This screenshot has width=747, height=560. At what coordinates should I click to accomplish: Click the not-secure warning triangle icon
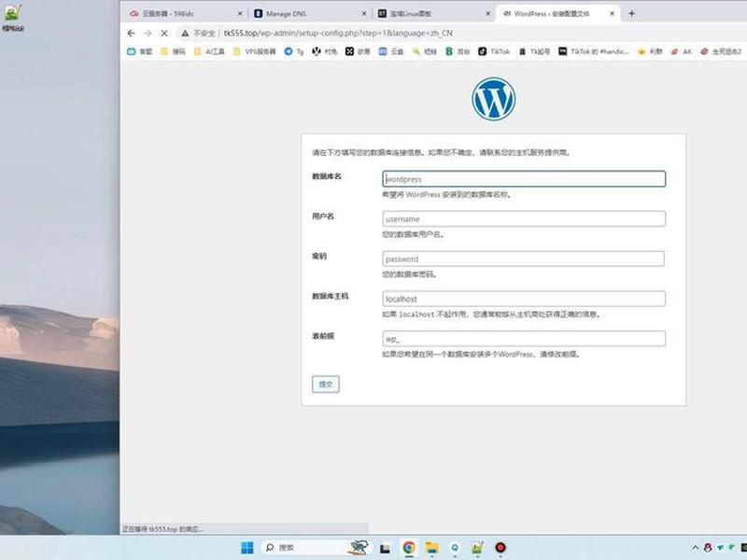pos(185,34)
